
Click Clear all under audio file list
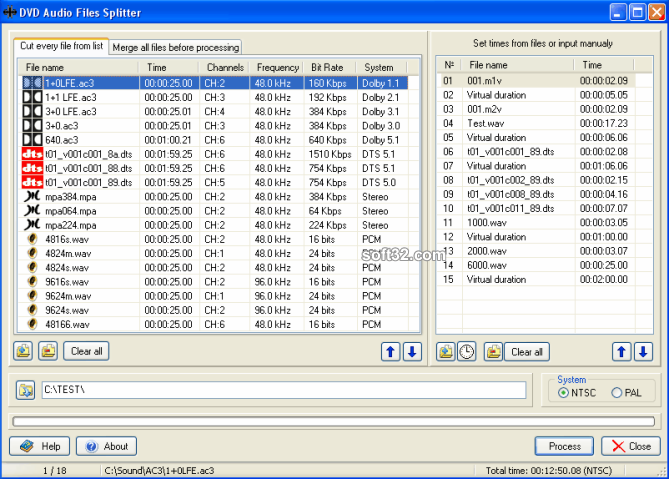coord(86,351)
